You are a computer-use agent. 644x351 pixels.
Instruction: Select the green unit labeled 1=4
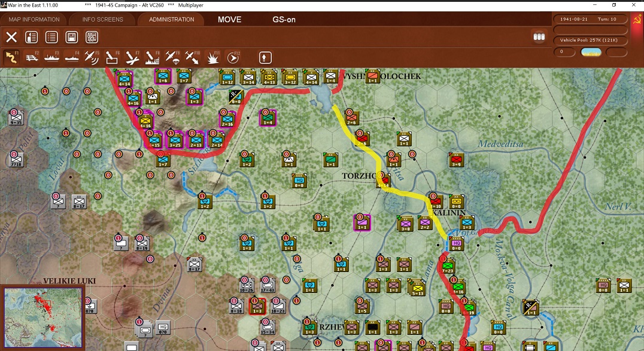point(268,118)
